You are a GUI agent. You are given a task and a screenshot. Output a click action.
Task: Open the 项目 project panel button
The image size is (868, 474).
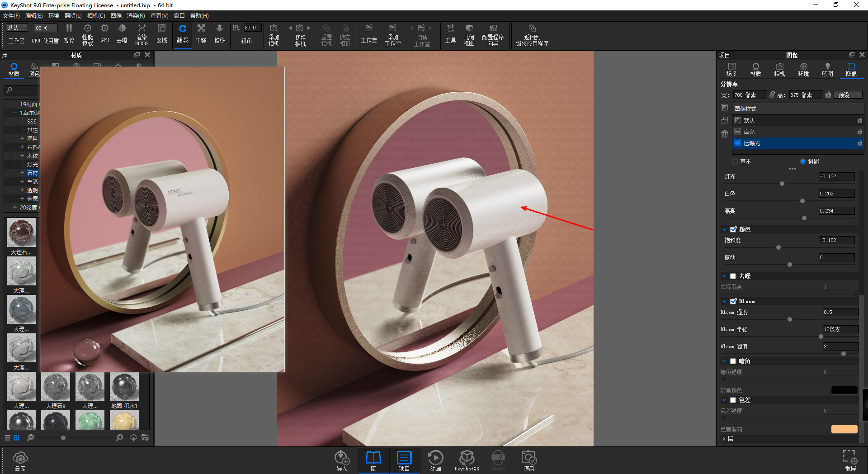[x=404, y=461]
